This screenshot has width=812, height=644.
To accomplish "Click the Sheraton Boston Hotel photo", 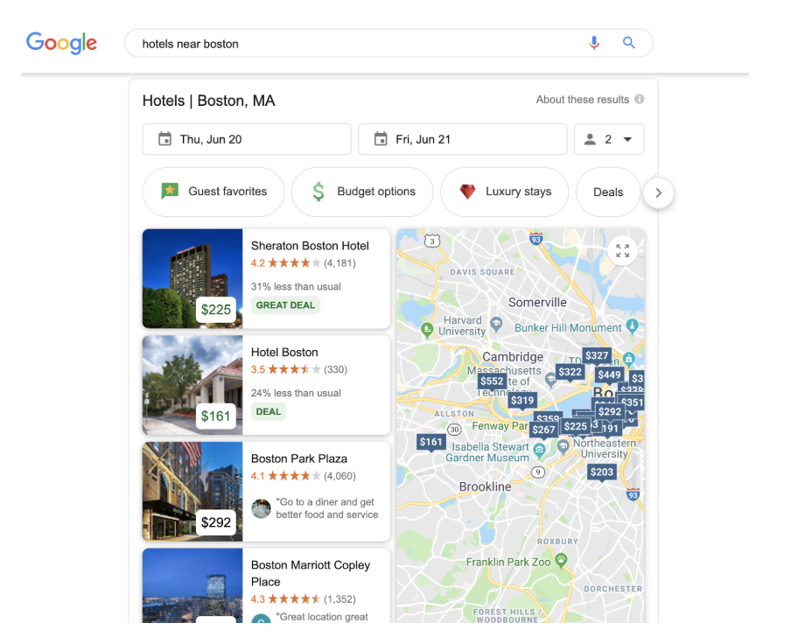I will tap(192, 278).
